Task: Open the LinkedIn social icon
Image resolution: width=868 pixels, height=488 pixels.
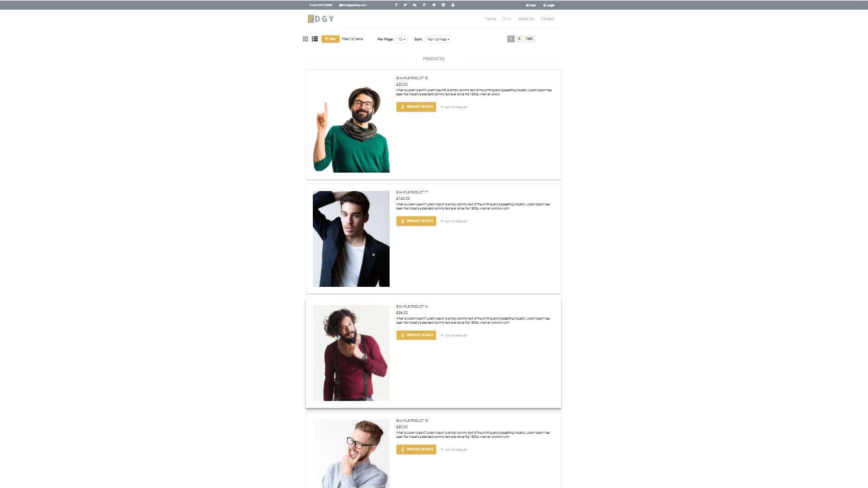Action: 415,5
